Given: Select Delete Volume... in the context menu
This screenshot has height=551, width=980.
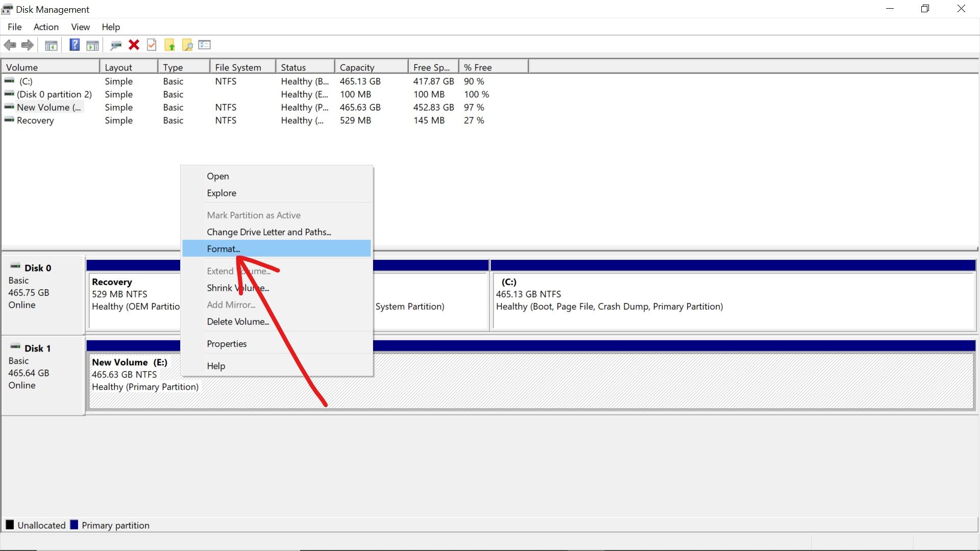Looking at the screenshot, I should (x=238, y=322).
